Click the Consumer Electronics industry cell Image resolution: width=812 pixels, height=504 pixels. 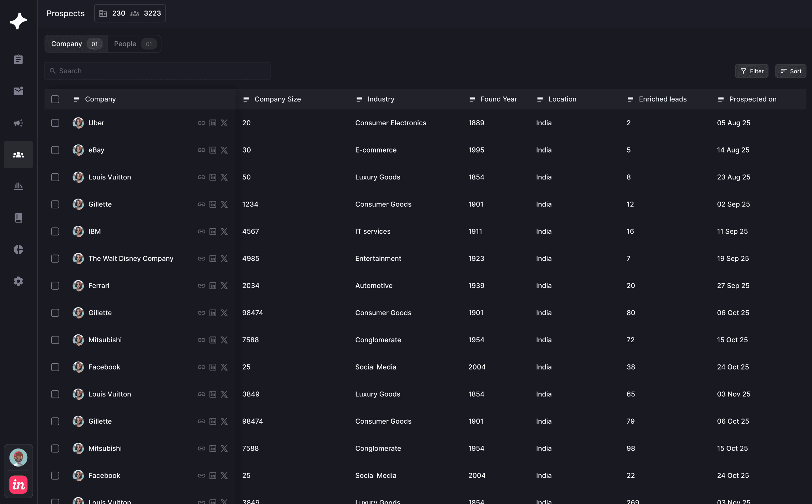(391, 123)
